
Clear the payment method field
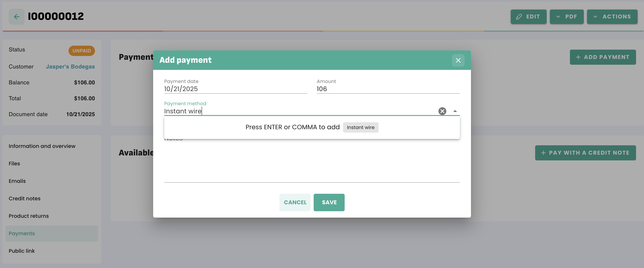point(442,111)
